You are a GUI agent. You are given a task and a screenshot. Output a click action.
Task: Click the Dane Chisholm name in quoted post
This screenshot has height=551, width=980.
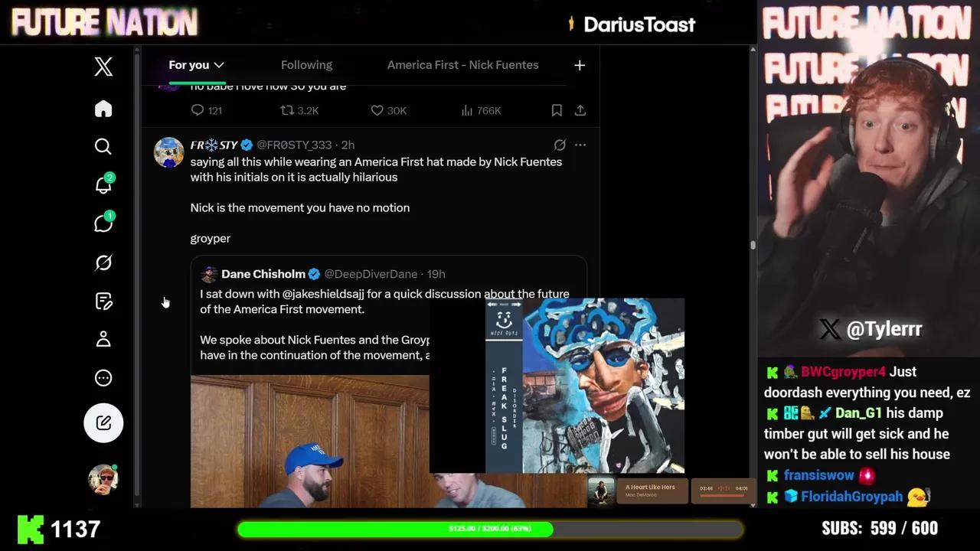[263, 274]
